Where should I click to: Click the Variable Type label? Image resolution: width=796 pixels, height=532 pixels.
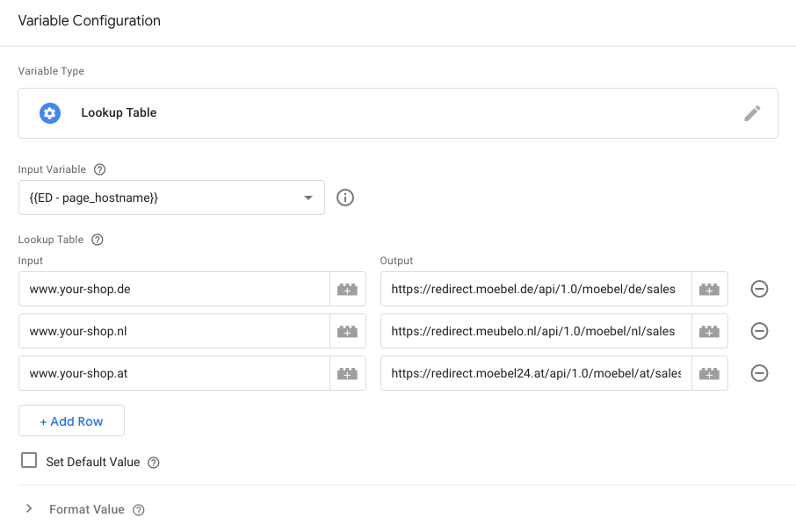coord(51,71)
